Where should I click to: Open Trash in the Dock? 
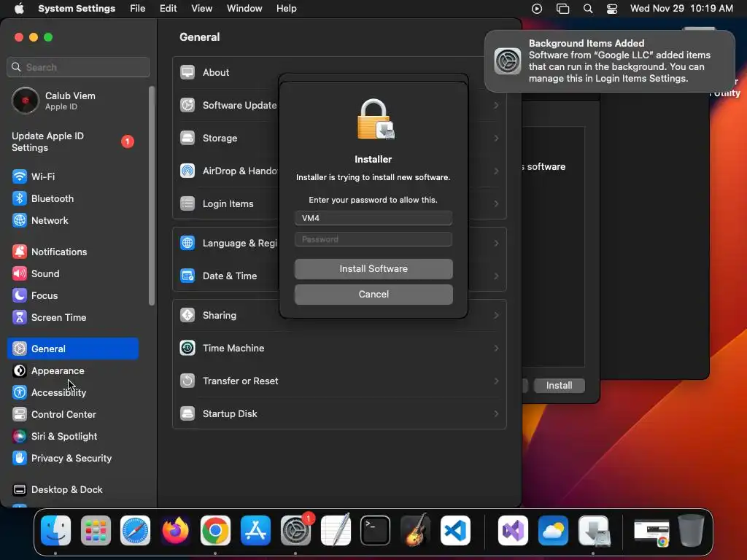coord(692,530)
